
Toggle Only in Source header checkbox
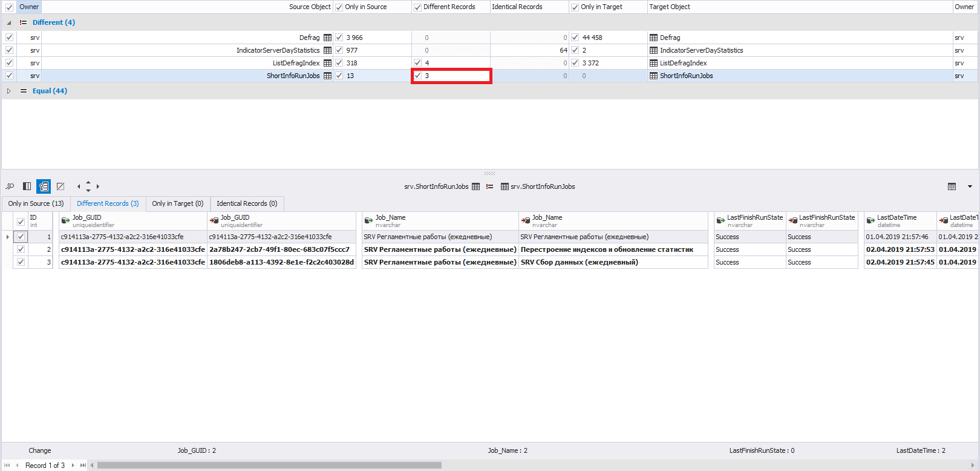point(339,7)
